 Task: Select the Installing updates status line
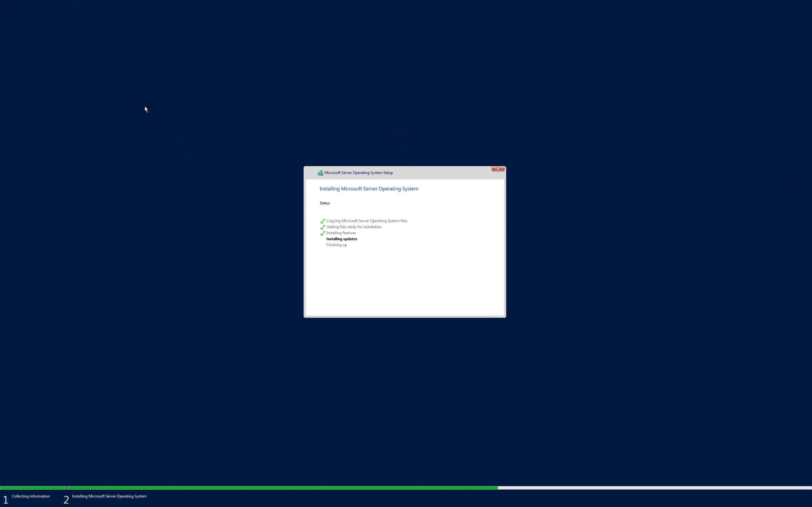click(x=342, y=239)
